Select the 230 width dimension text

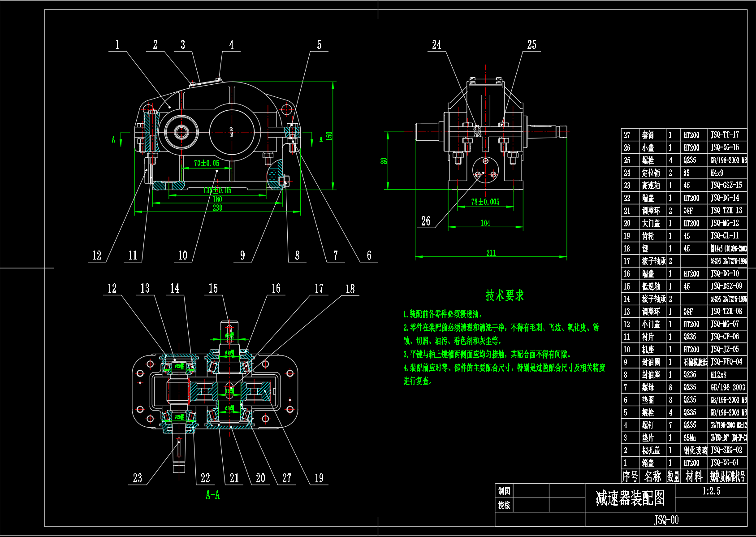[x=217, y=208]
